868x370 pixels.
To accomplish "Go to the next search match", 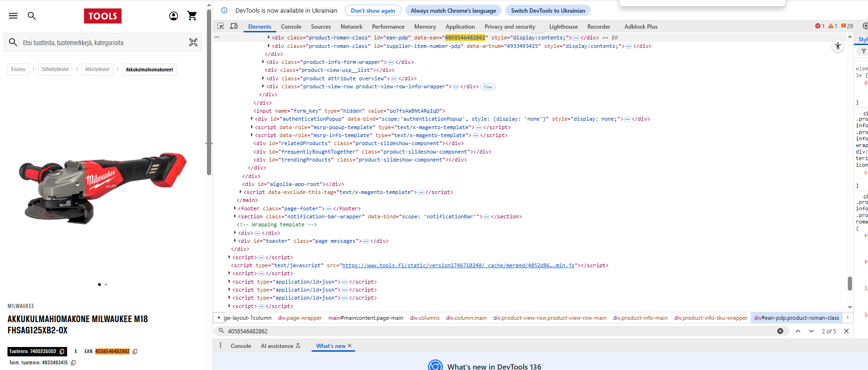I will [x=811, y=331].
